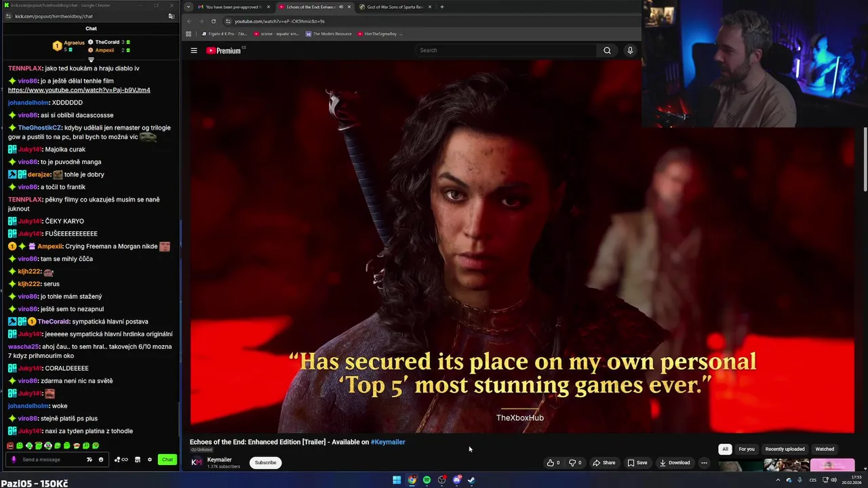Insert the red angry emote from quick emotes
The width and height of the screenshot is (868, 488).
pos(10,446)
